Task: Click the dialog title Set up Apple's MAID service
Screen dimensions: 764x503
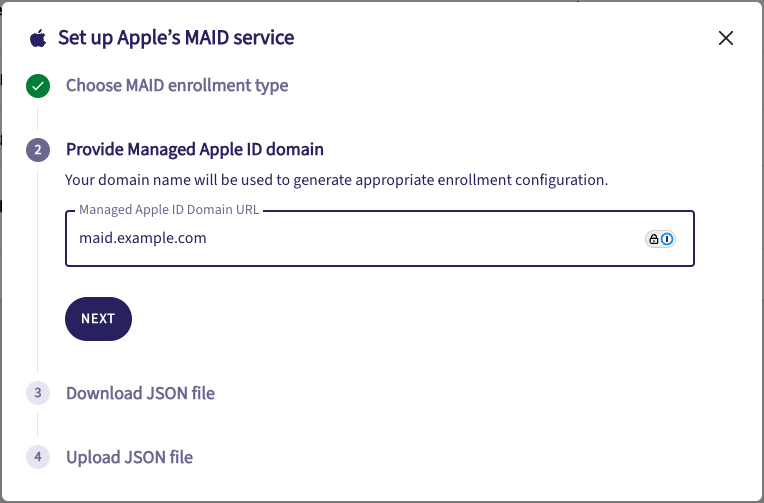Action: [176, 39]
